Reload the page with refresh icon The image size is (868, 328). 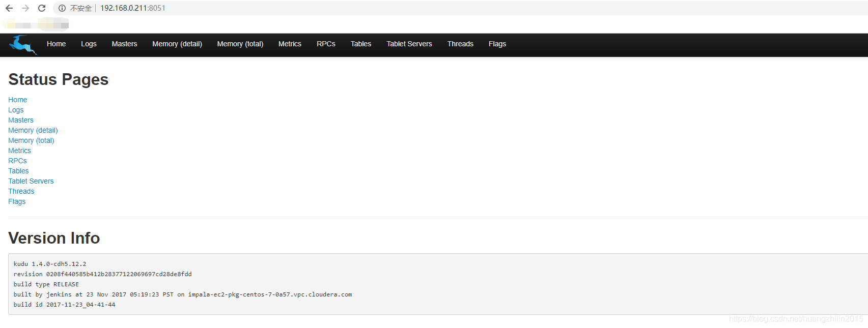click(42, 8)
